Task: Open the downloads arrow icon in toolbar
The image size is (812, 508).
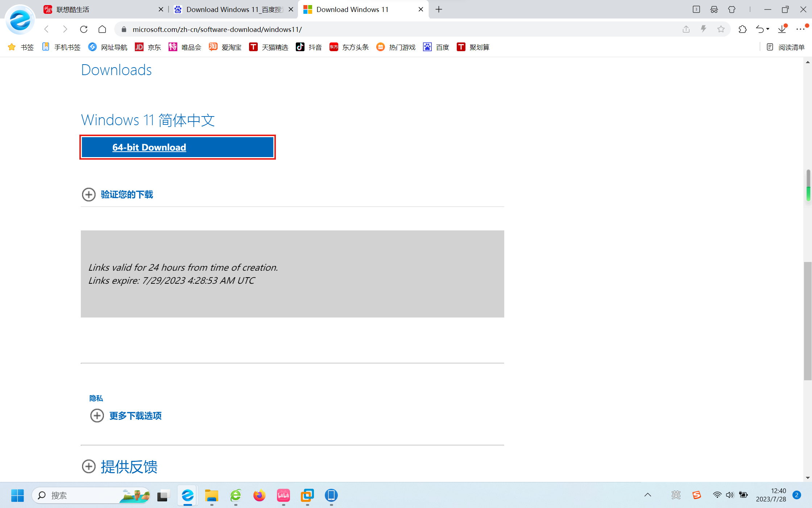Action: tap(782, 29)
